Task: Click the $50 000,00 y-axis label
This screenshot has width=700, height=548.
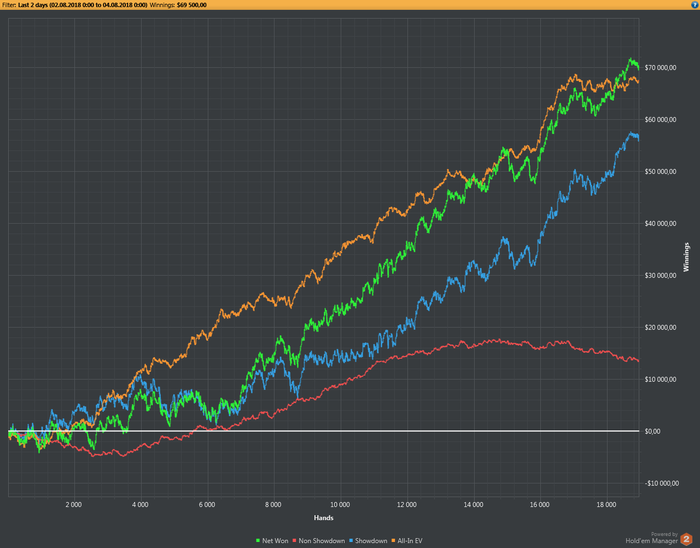Action: pos(660,172)
